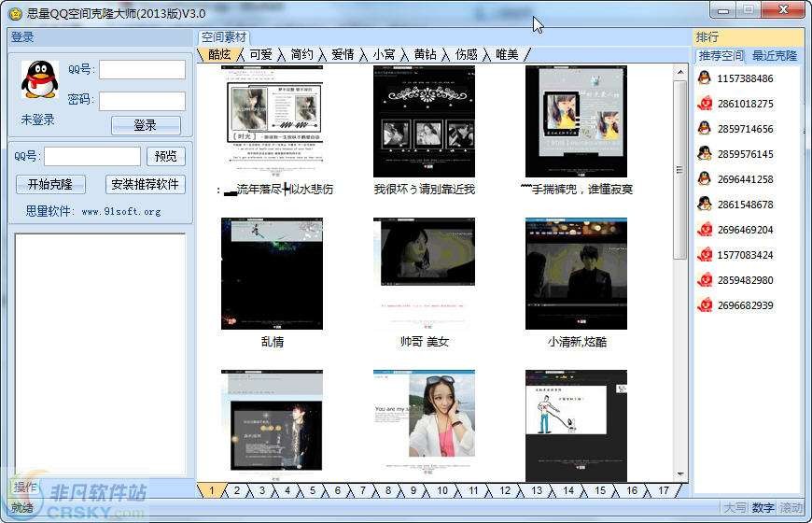Go to page 2 of templates

click(x=237, y=490)
